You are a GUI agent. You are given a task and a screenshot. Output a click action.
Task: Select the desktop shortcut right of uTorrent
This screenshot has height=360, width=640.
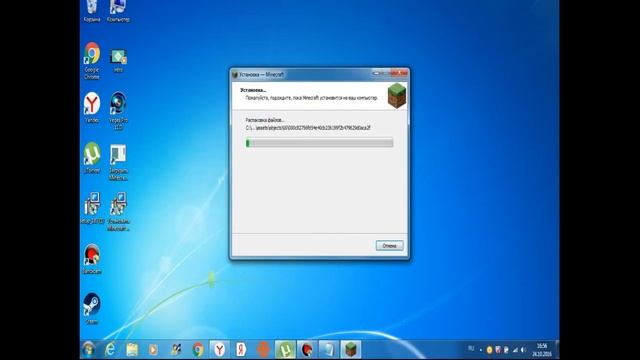118,162
